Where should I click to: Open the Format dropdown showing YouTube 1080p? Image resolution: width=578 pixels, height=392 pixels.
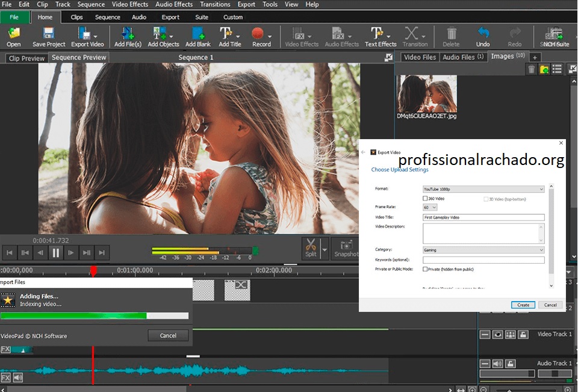pyautogui.click(x=483, y=189)
